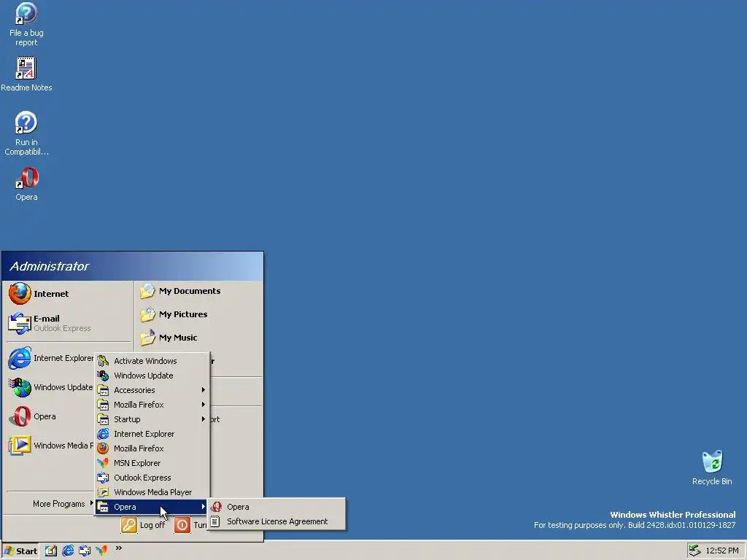Click the Opera icon in the Opera submenu
Image resolution: width=747 pixels, height=560 pixels.
[216, 507]
